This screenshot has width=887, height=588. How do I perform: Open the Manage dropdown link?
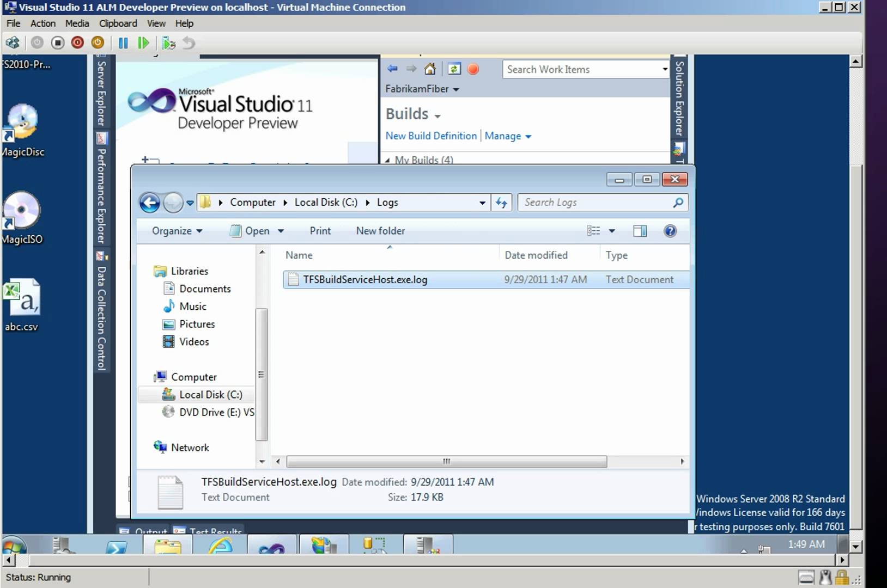pyautogui.click(x=508, y=136)
